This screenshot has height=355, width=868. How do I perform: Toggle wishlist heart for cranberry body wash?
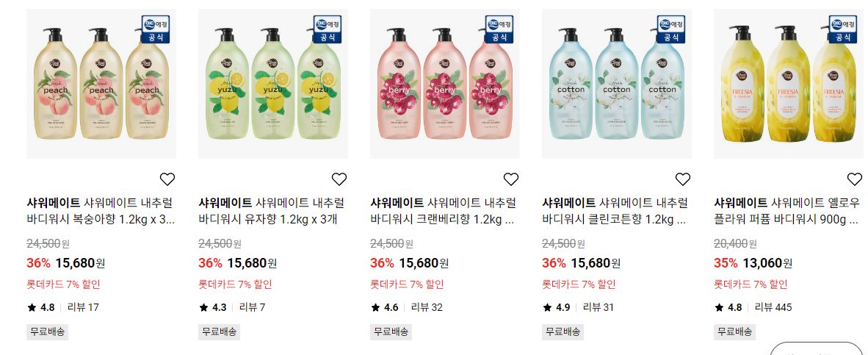click(510, 179)
